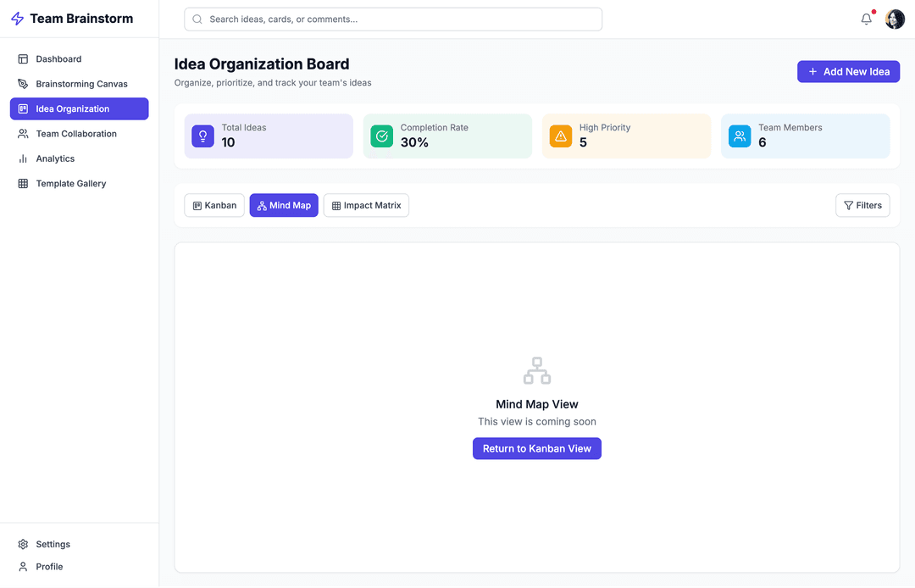Click the Team Members people icon
The image size is (915, 588).
pyautogui.click(x=740, y=136)
